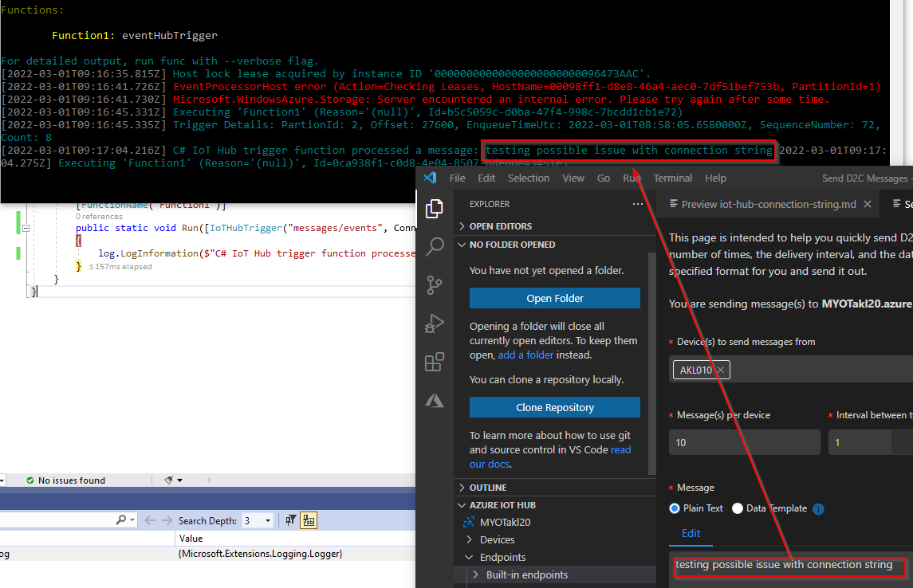Click the Message(s) per device field
The image size is (913, 588).
coord(744,443)
